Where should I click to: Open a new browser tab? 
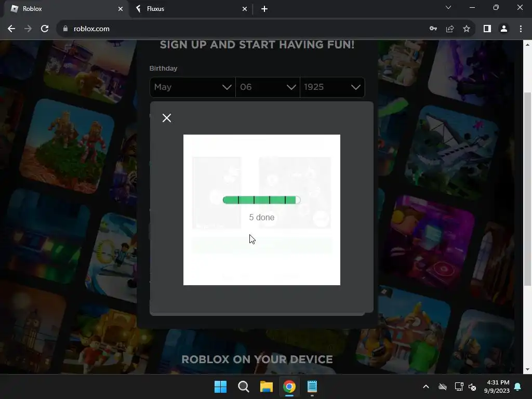(x=264, y=9)
